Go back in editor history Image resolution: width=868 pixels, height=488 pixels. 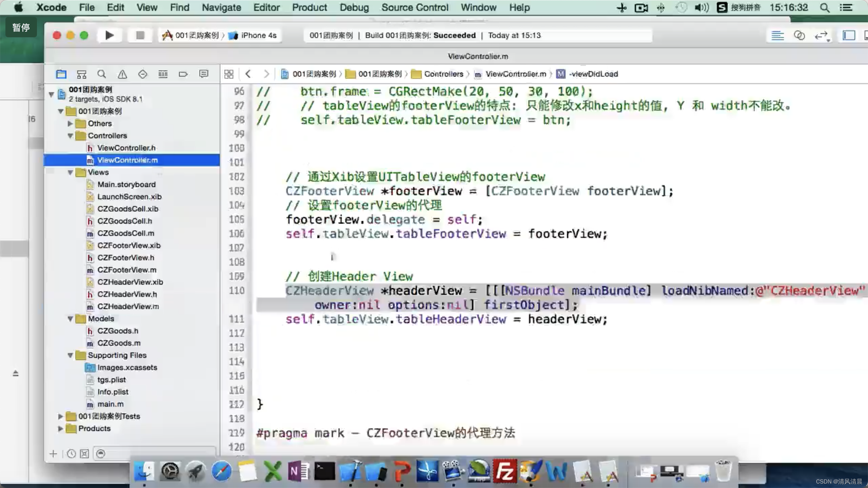point(248,74)
